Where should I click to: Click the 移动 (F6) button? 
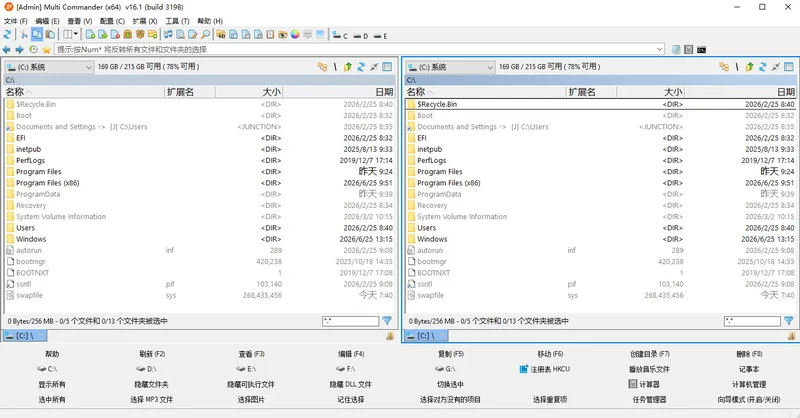point(550,354)
